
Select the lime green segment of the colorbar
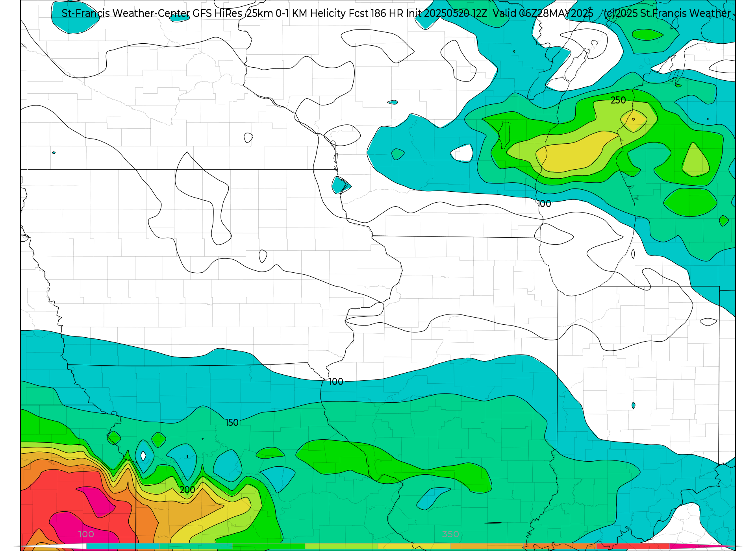coord(341,546)
